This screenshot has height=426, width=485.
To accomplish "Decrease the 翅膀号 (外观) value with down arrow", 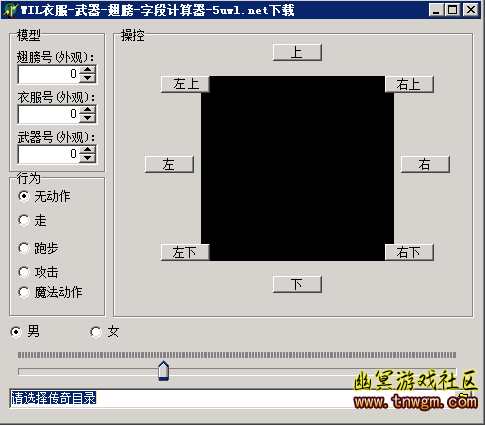I will tap(88, 78).
